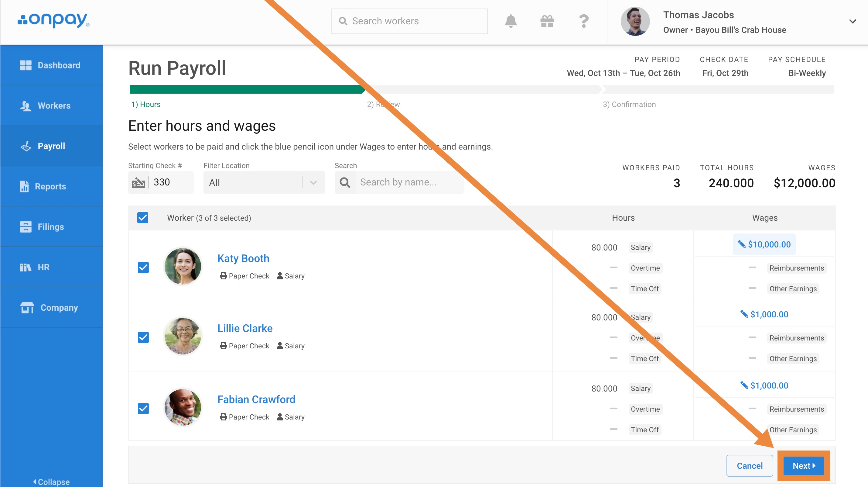The width and height of the screenshot is (868, 487).
Task: Click the notifications bell icon
Action: tap(511, 21)
